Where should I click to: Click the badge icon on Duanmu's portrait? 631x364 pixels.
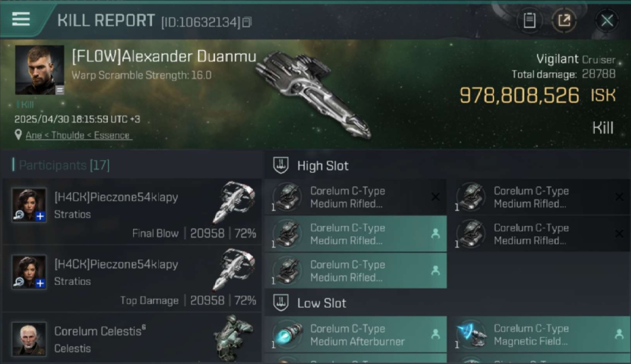pos(59,90)
